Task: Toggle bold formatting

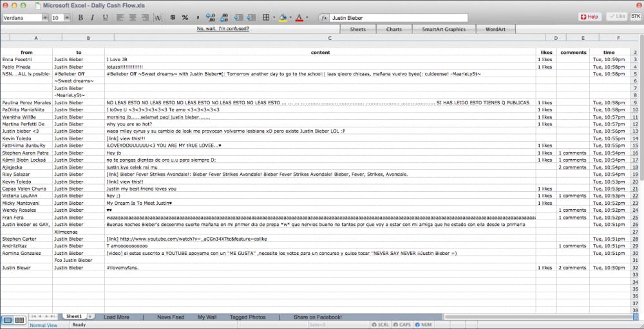Action: click(x=82, y=17)
